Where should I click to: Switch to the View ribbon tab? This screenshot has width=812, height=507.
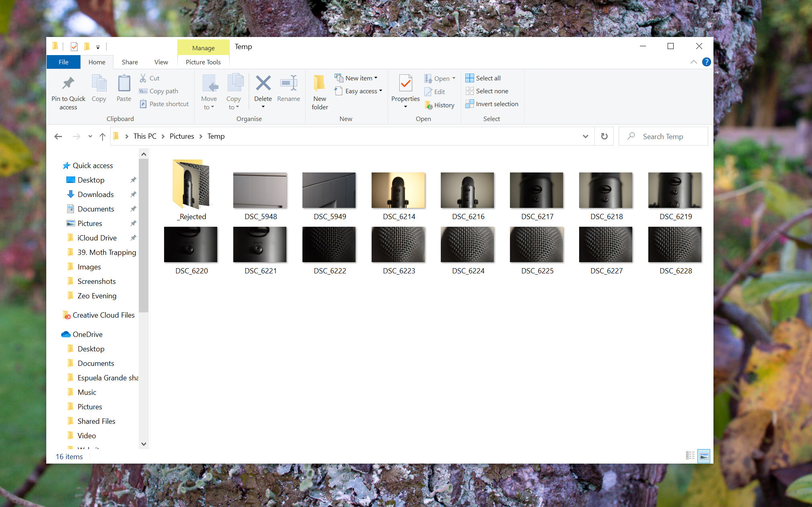161,62
